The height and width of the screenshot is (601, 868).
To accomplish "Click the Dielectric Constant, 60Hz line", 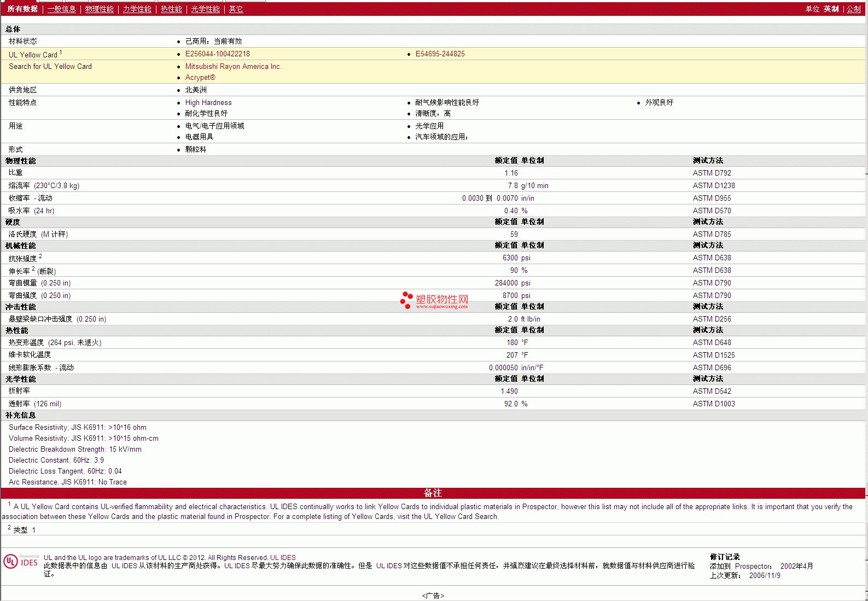I will pyautogui.click(x=56, y=460).
